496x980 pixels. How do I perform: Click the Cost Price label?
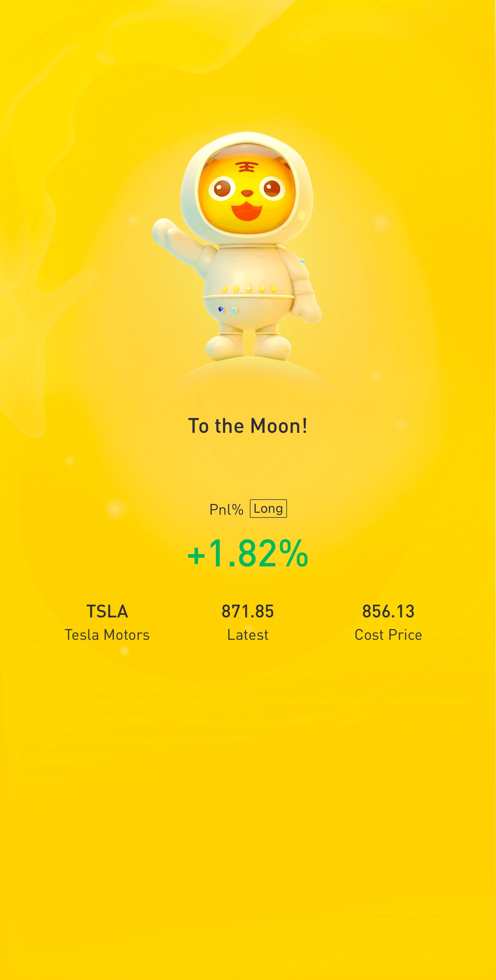tap(388, 635)
